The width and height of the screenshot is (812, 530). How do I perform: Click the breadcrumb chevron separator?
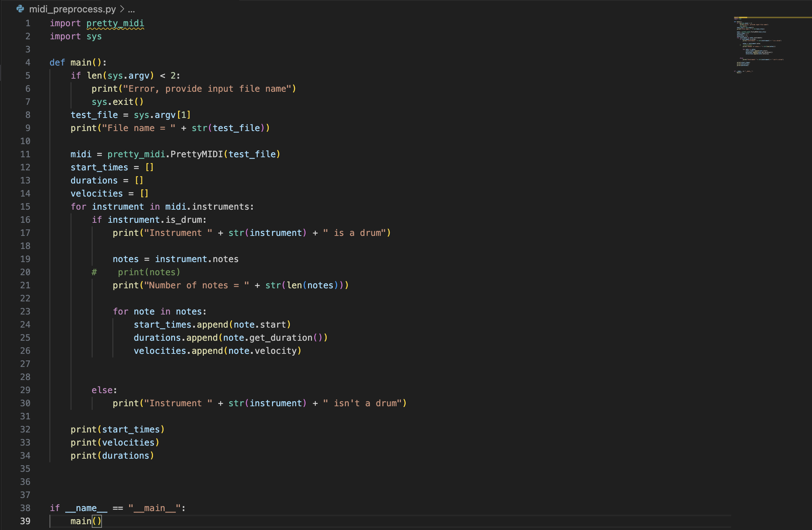pyautogui.click(x=122, y=9)
